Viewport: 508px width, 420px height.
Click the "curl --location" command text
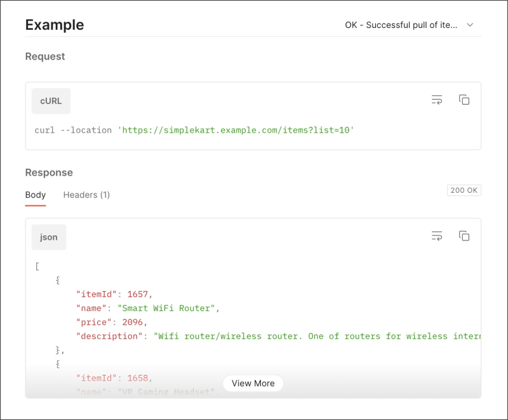(x=73, y=130)
